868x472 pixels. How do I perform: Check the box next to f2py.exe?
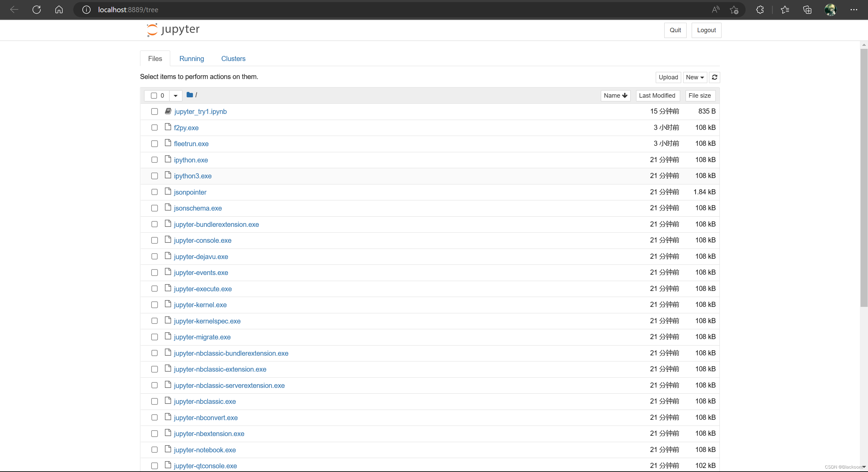coord(155,127)
